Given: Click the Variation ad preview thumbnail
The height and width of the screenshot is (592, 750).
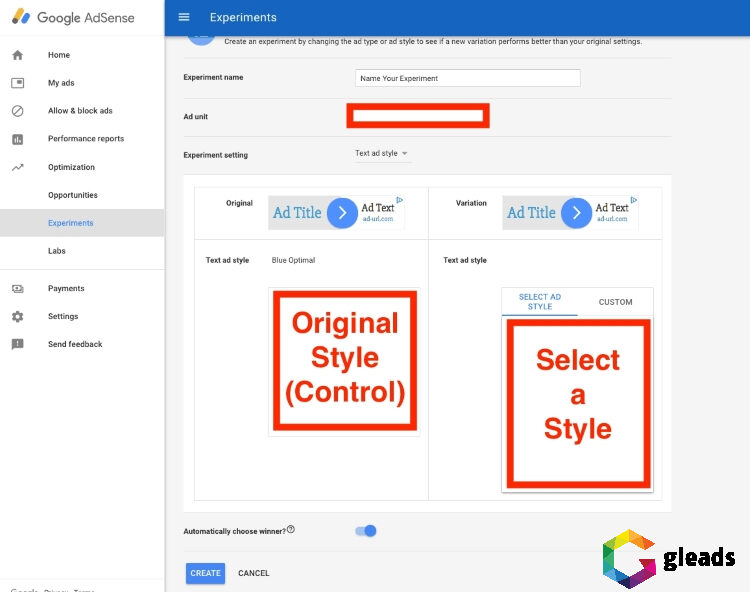Looking at the screenshot, I should coord(570,213).
